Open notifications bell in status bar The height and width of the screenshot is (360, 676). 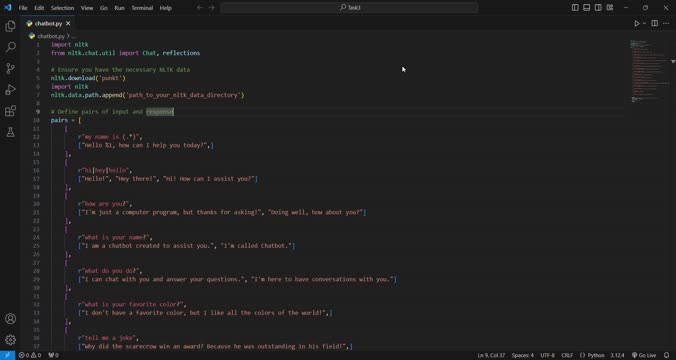click(666, 355)
